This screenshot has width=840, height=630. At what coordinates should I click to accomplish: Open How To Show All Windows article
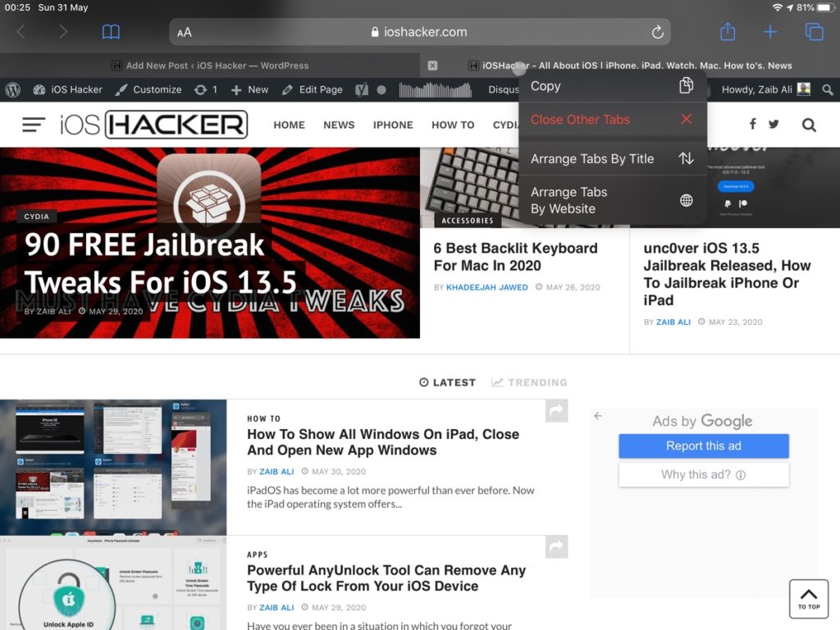tap(383, 442)
